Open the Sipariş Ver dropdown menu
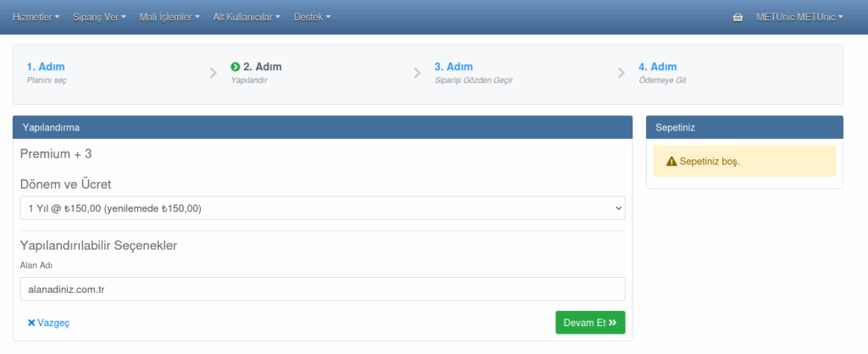The width and height of the screenshot is (868, 354). pyautogui.click(x=99, y=17)
